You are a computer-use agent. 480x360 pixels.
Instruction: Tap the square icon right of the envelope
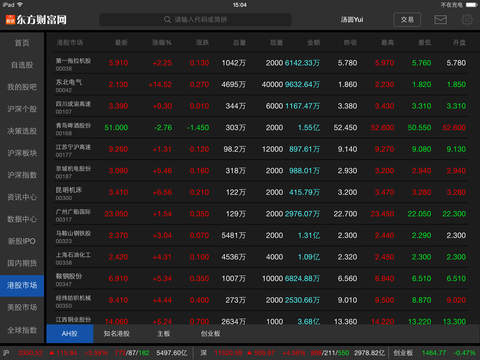coord(467,20)
